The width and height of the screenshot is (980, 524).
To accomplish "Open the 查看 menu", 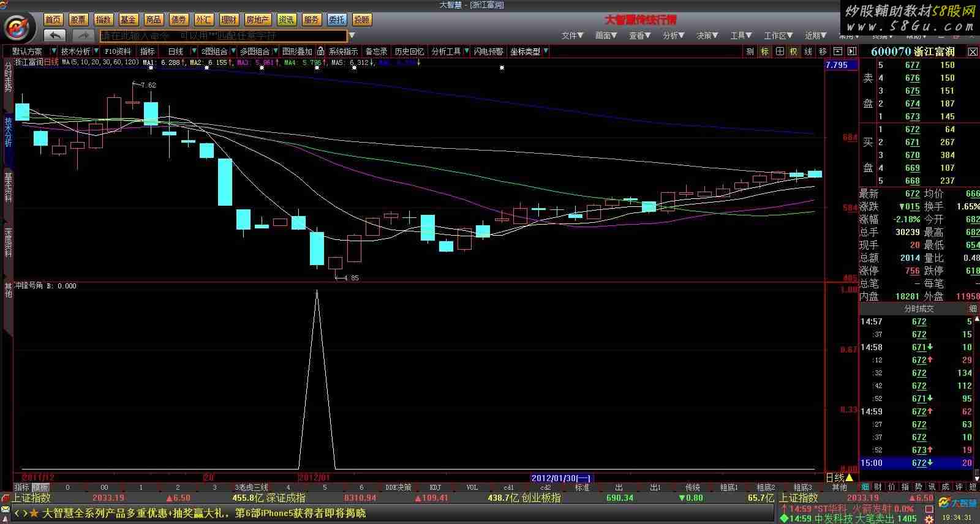I will pyautogui.click(x=640, y=36).
